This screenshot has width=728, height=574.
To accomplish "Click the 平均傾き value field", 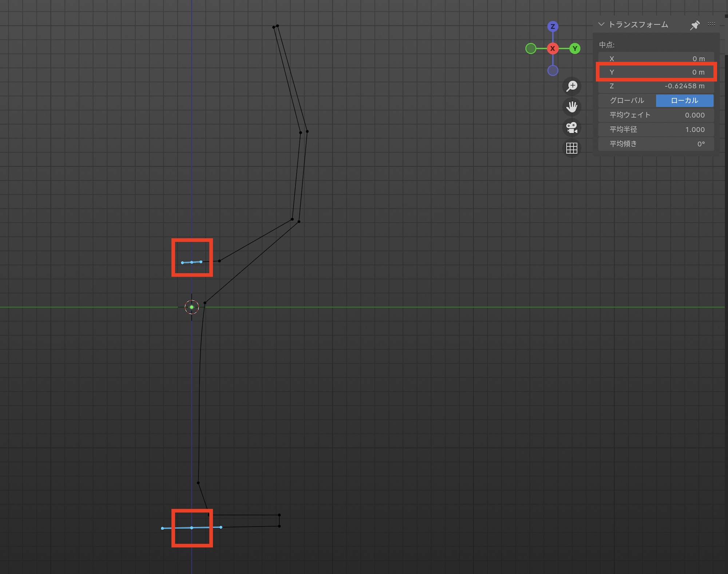I will click(656, 144).
